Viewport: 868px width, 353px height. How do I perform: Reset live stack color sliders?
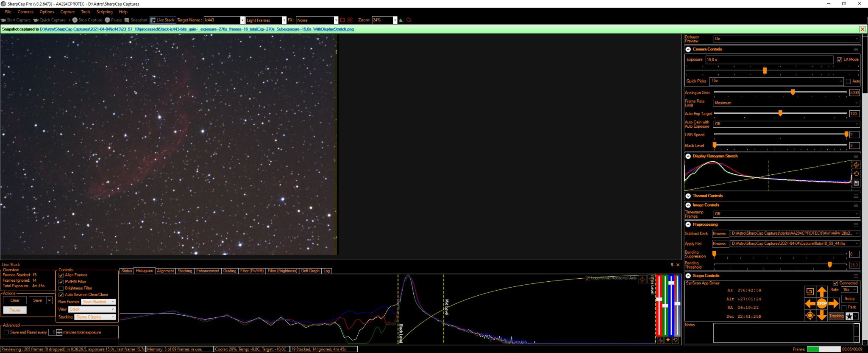[676, 340]
